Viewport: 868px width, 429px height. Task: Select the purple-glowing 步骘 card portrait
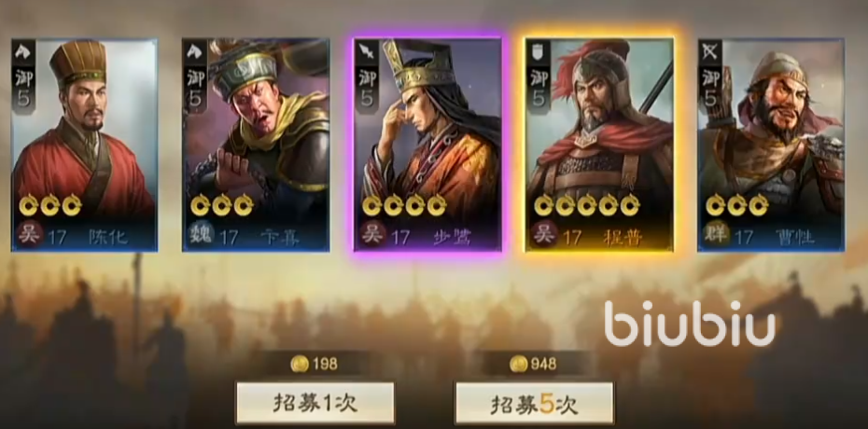tap(427, 145)
